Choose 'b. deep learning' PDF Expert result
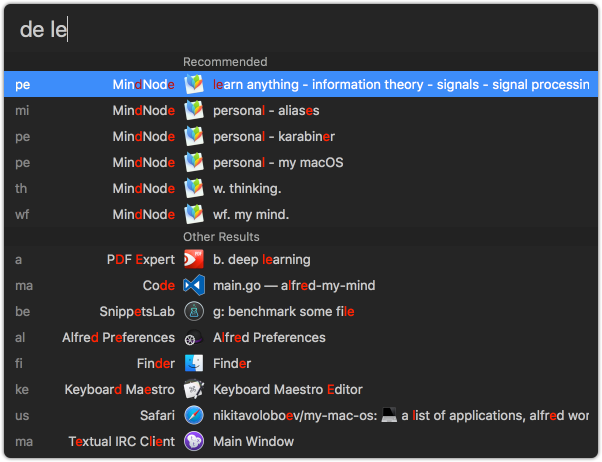The width and height of the screenshot is (602, 462). 262,259
